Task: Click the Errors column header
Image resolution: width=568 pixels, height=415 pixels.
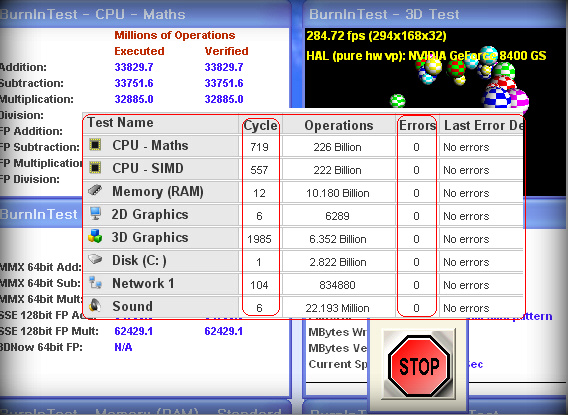Action: coord(417,125)
